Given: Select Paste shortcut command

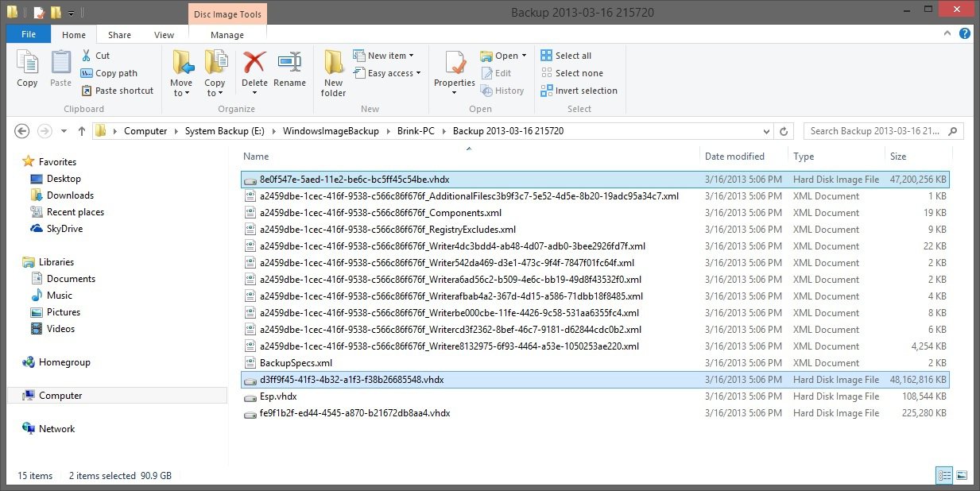Looking at the screenshot, I should click(x=118, y=91).
